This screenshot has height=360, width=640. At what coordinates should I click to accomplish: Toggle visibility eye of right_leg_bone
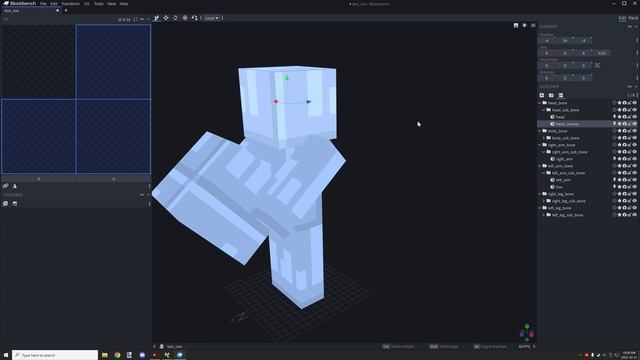click(x=635, y=194)
